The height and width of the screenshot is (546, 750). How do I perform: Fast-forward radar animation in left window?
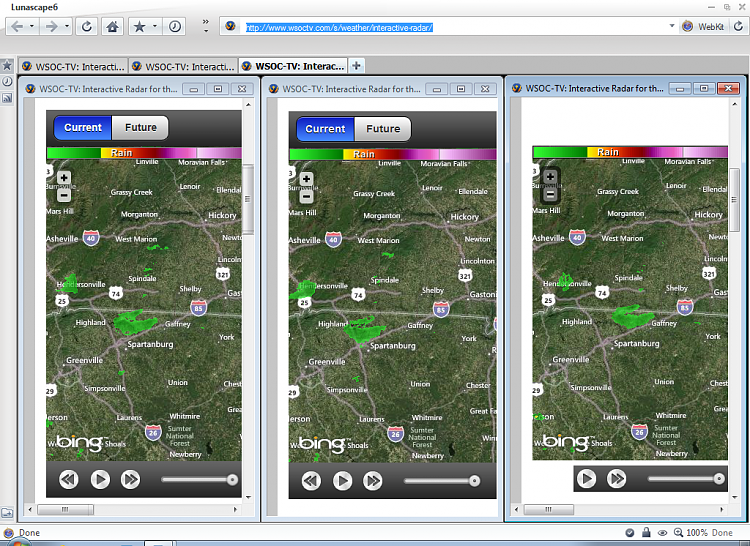(x=130, y=479)
